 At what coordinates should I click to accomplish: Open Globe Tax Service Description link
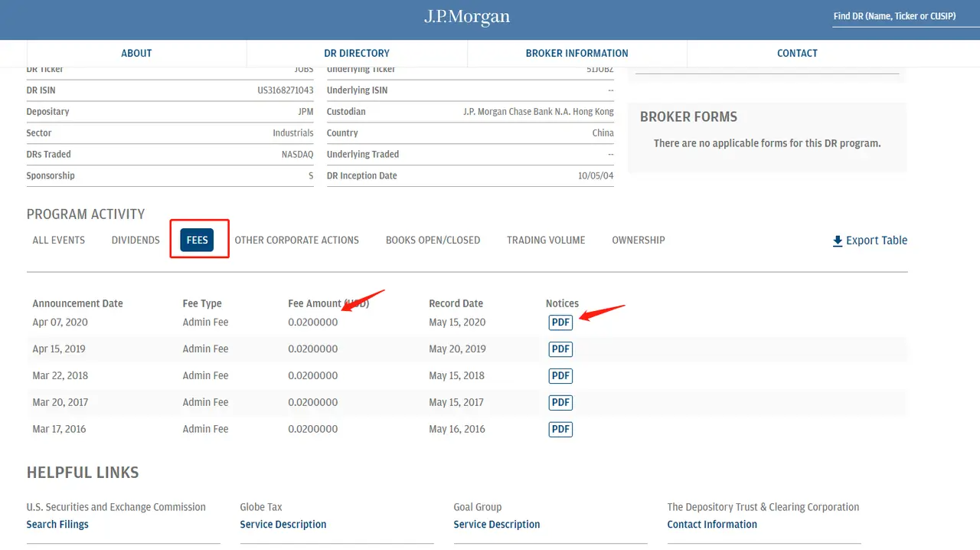point(283,525)
